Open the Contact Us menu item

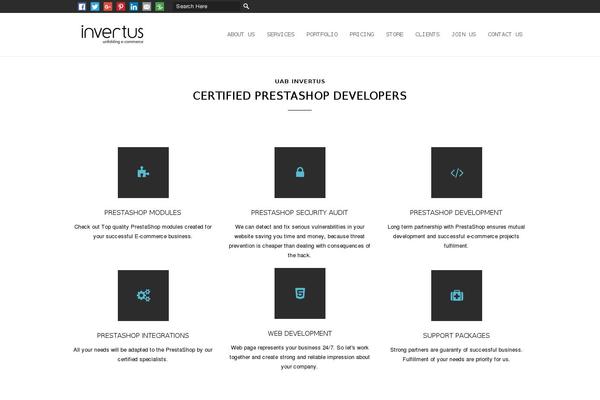(505, 34)
